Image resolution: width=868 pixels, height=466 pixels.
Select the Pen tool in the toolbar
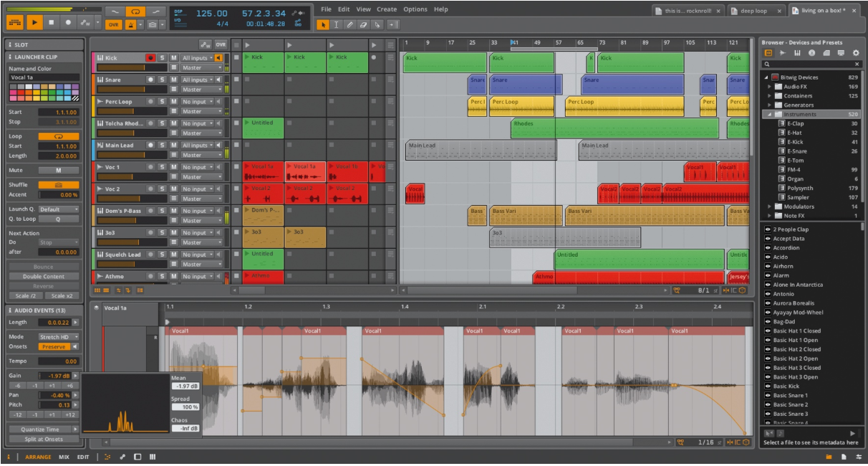(x=350, y=24)
